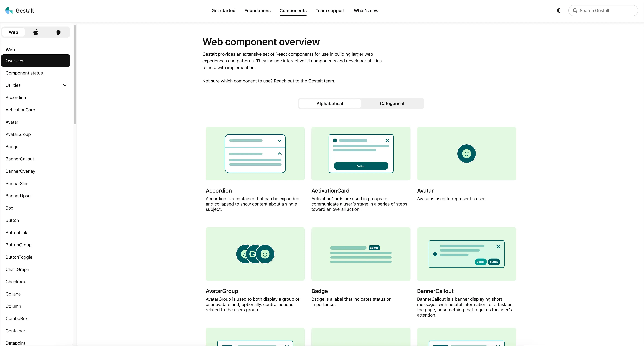Image resolution: width=644 pixels, height=346 pixels.
Task: Open Box in the sidebar
Action: click(36, 208)
